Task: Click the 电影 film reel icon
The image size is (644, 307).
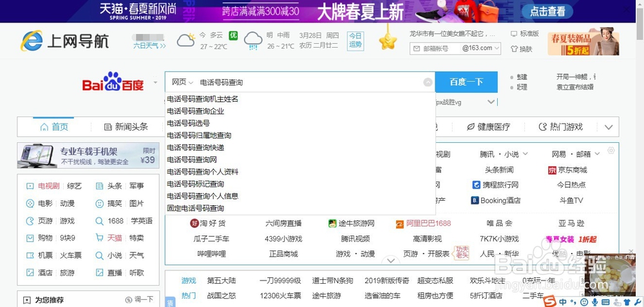Action: [30, 203]
